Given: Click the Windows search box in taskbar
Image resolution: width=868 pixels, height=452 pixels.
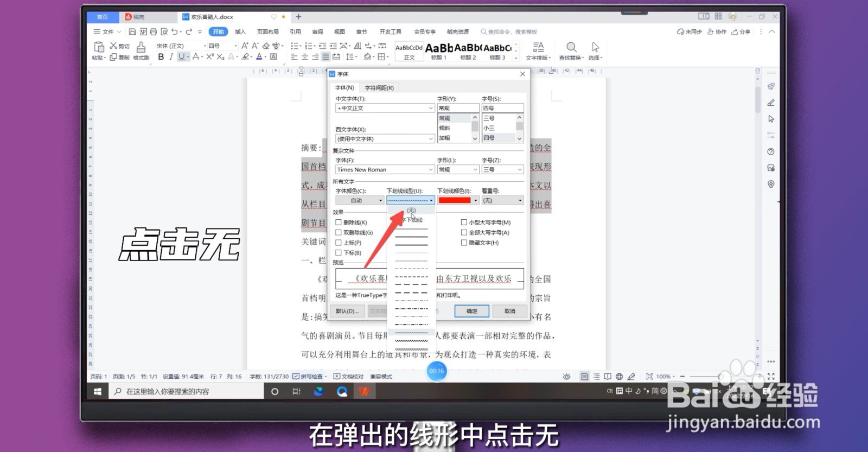Looking at the screenshot, I should pos(187,391).
